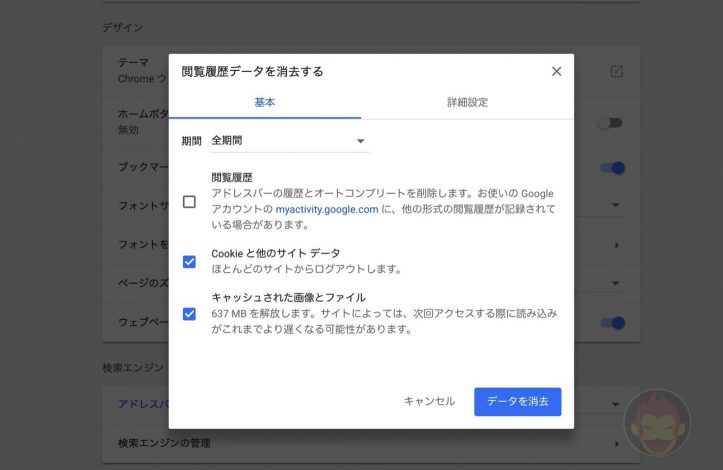723x470 pixels.
Task: Click the 637 MB cache description text
Action: pyautogui.click(x=384, y=321)
